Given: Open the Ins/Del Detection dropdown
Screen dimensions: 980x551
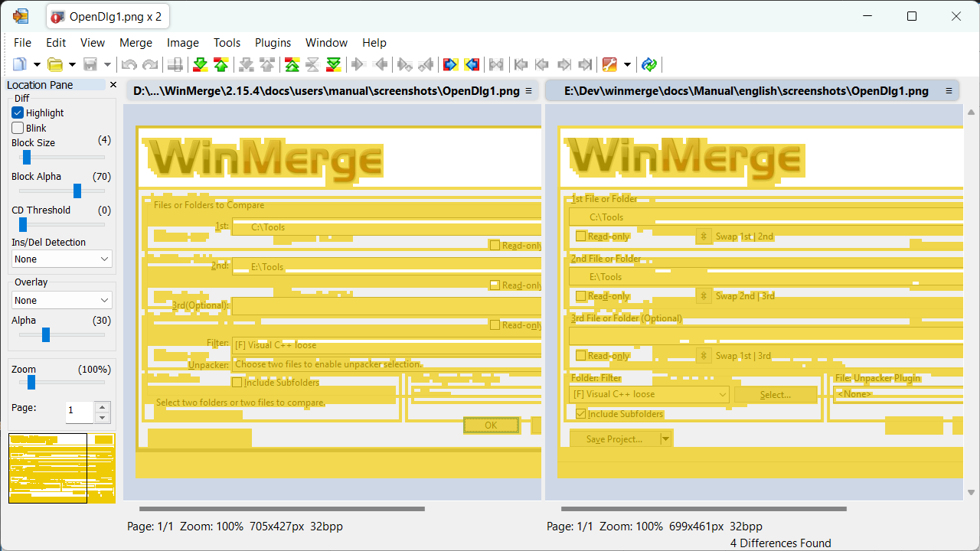Looking at the screenshot, I should (62, 259).
